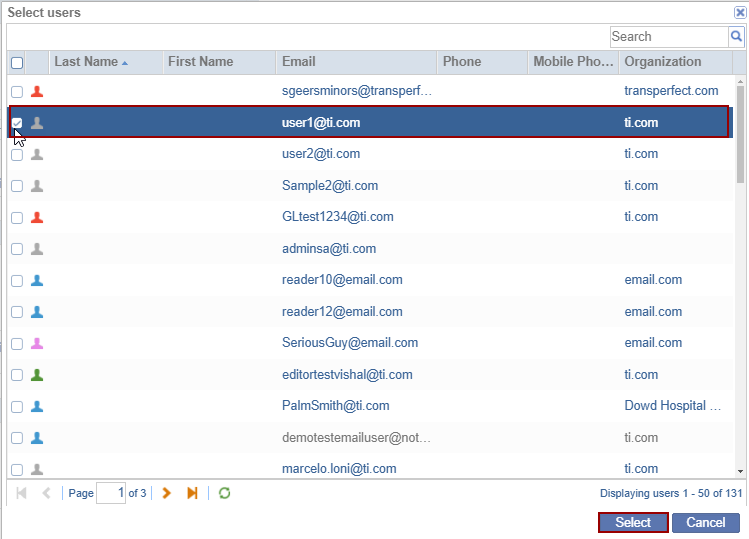The width and height of the screenshot is (749, 539).
Task: Click the vertical scrollbar down arrow
Action: point(740,470)
